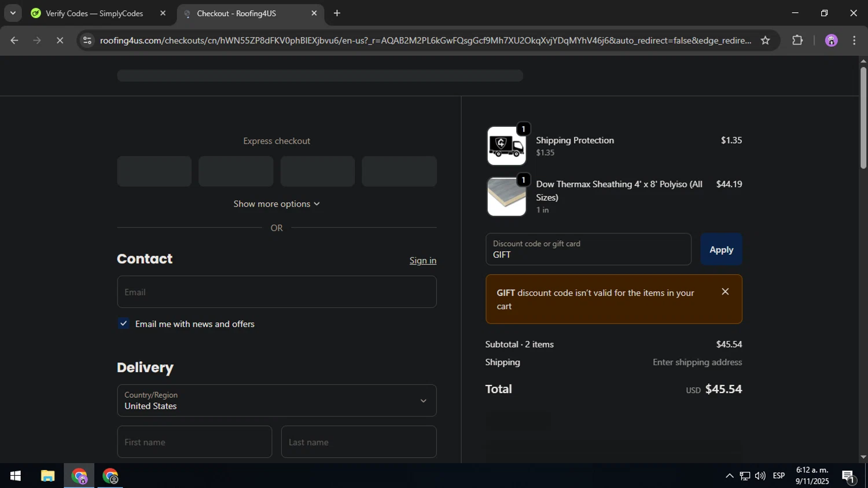This screenshot has height=488, width=868.
Task: Minimize the Chrome window
Action: [x=795, y=13]
